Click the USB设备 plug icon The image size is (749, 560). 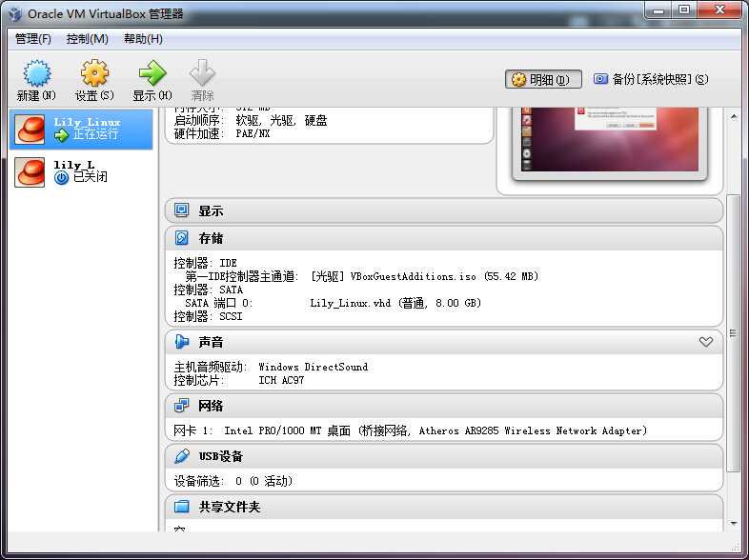181,456
